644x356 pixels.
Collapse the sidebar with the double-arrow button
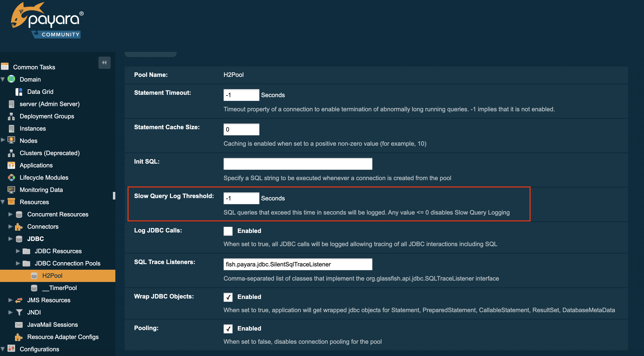[105, 62]
